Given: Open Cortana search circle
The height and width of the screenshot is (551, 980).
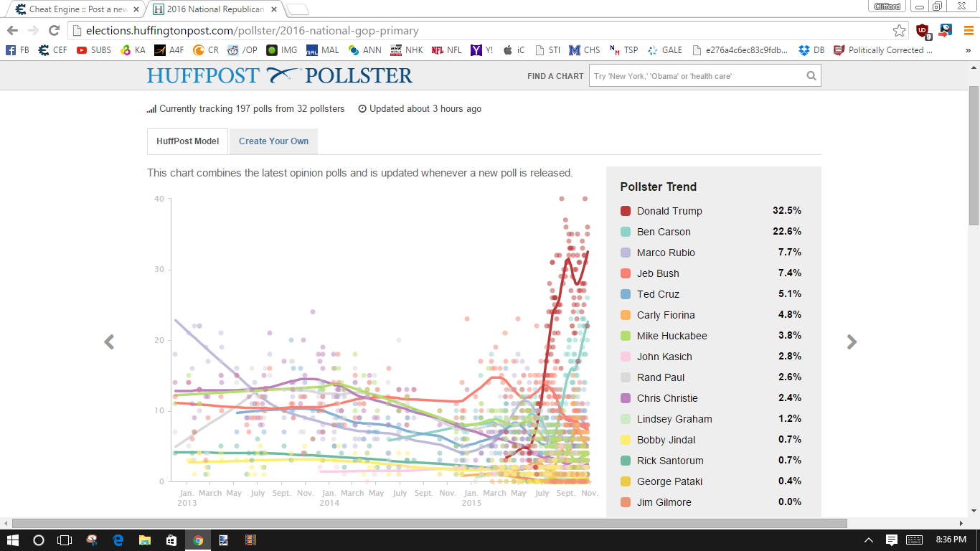Looking at the screenshot, I should pos(39,540).
